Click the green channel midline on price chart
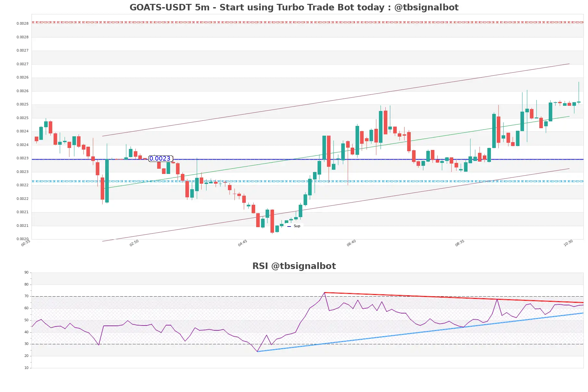 coord(337,152)
